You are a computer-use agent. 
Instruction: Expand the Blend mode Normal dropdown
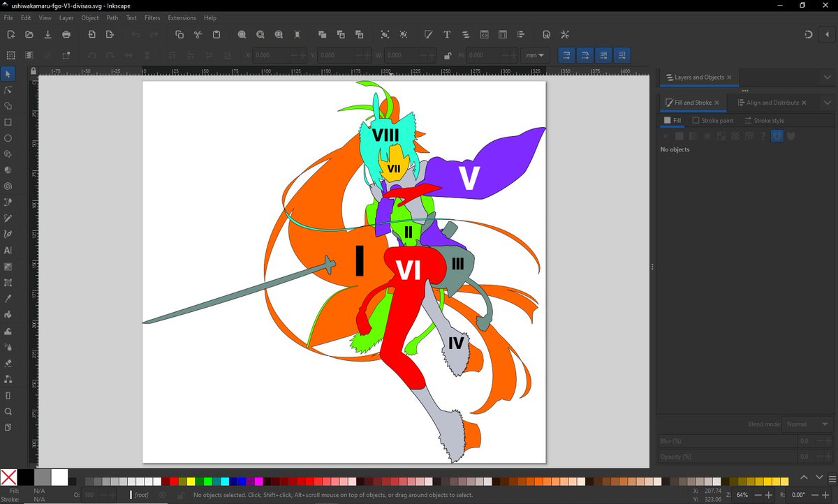[808, 424]
